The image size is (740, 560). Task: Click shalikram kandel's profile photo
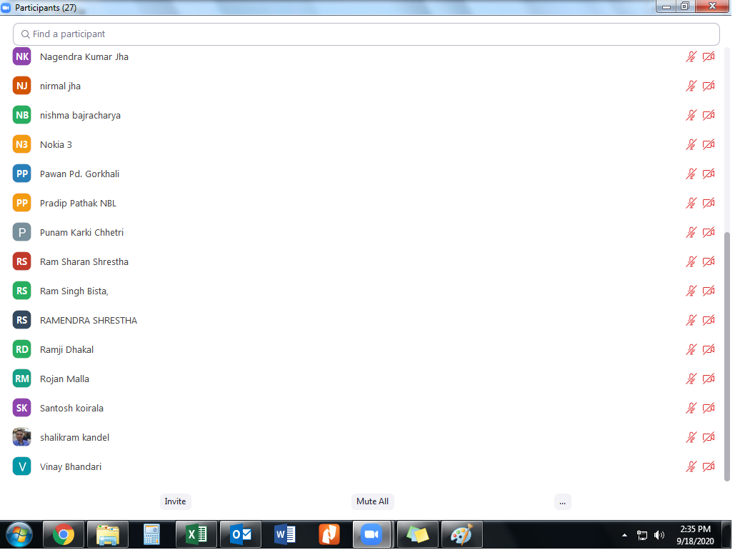tap(22, 438)
